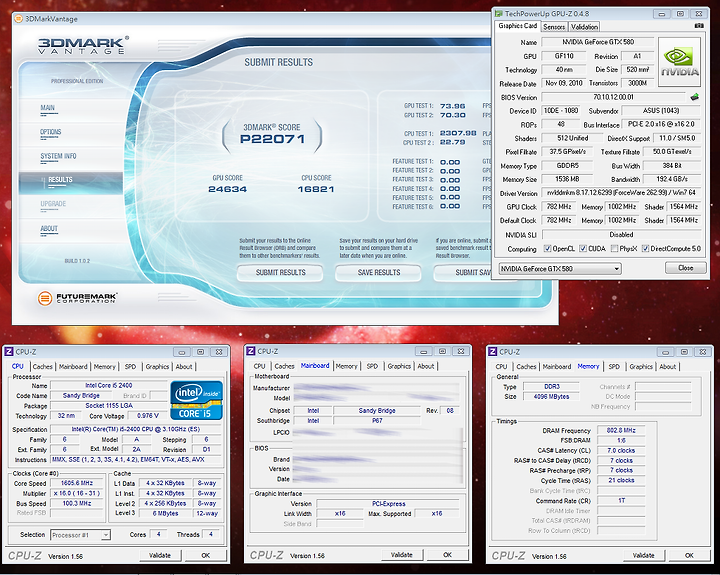Minimize the CPU-Z Memory window
This screenshot has width=720, height=575.
coord(665,352)
